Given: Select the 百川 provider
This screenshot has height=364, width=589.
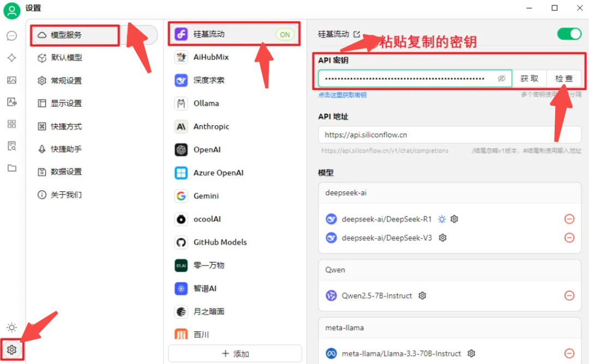Looking at the screenshot, I should tap(235, 334).
